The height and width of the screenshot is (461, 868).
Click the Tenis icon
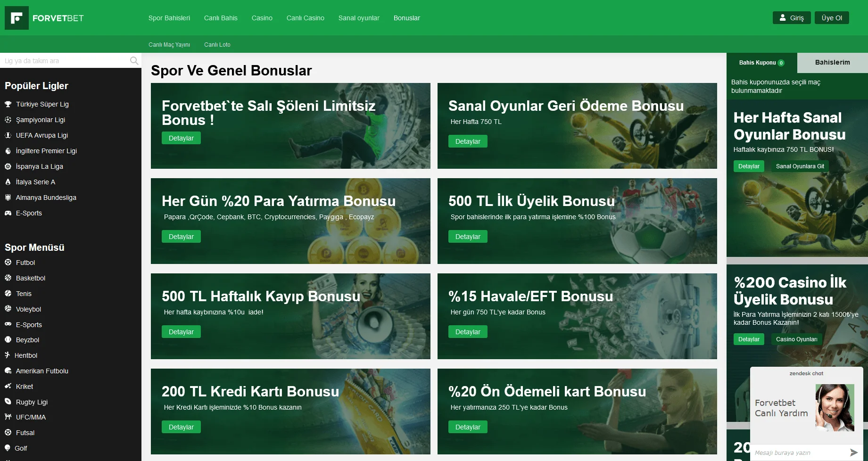pyautogui.click(x=8, y=293)
